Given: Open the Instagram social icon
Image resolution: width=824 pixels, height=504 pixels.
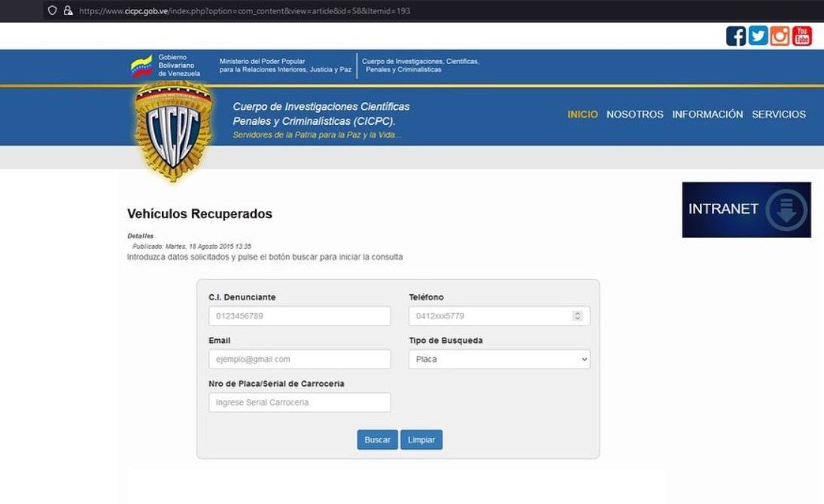Looking at the screenshot, I should (x=780, y=36).
